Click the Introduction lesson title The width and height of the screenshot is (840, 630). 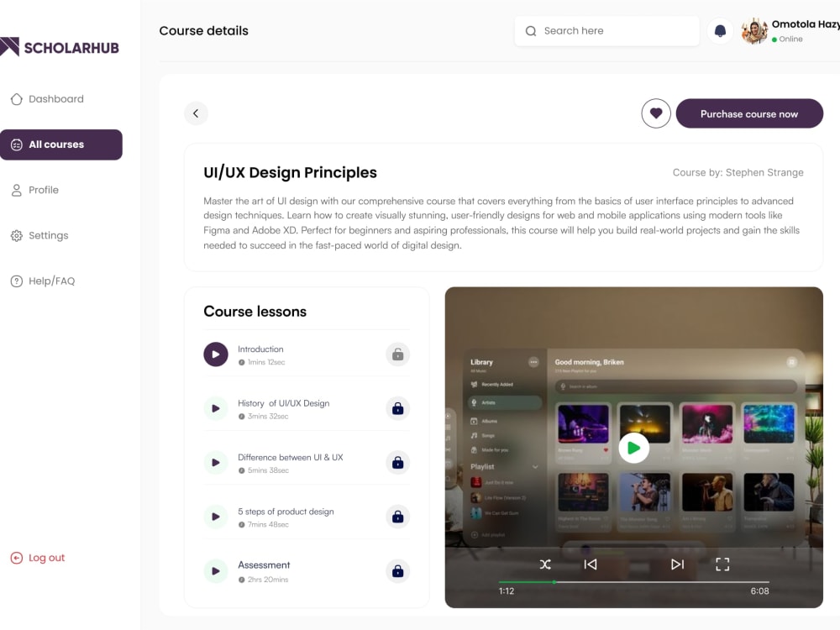pos(260,349)
